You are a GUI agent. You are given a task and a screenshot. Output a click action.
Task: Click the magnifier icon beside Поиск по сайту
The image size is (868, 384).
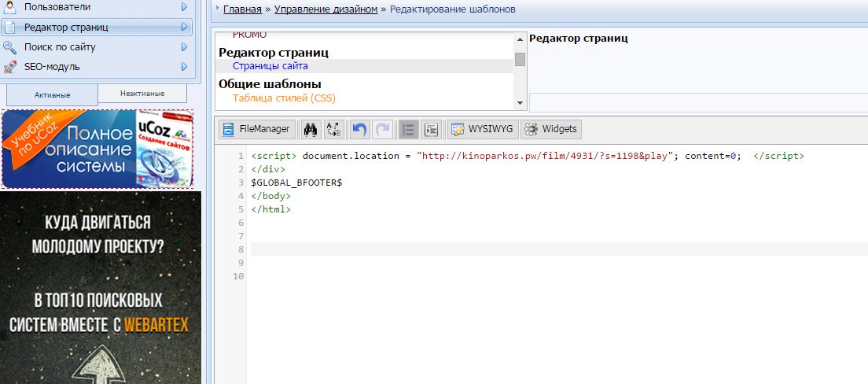click(9, 48)
